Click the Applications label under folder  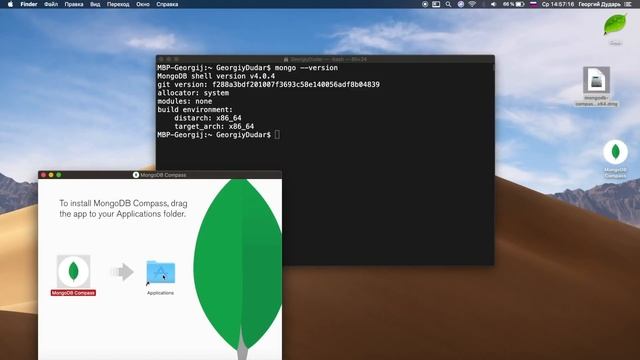pyautogui.click(x=160, y=293)
